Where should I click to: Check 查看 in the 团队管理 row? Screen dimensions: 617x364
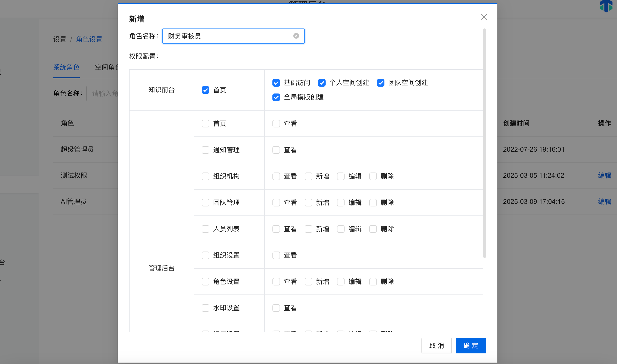click(x=276, y=203)
